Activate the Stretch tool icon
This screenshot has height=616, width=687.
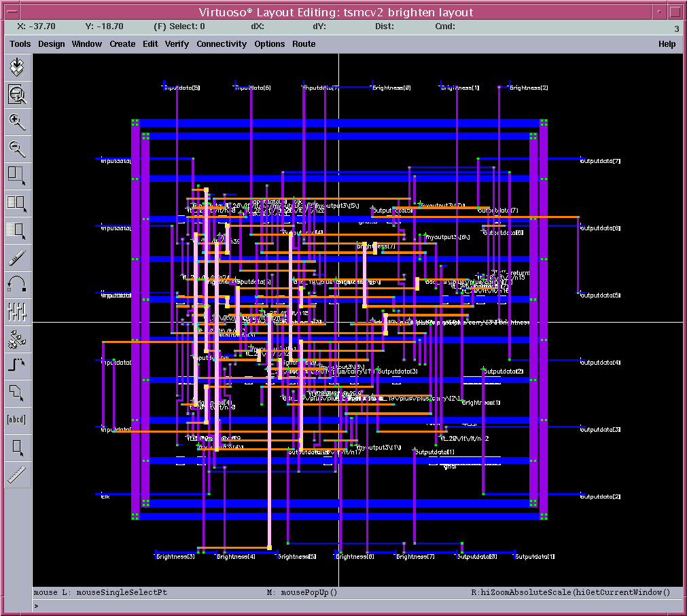(x=16, y=175)
